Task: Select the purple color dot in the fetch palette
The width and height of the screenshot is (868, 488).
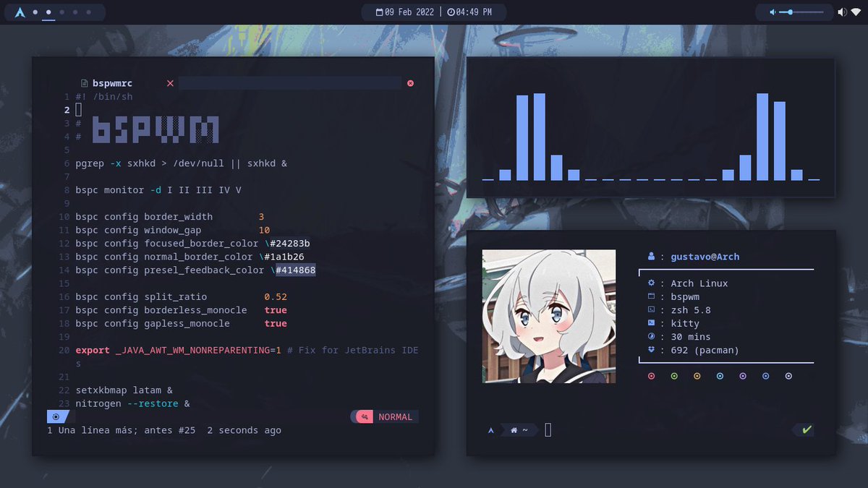Action: 743,376
